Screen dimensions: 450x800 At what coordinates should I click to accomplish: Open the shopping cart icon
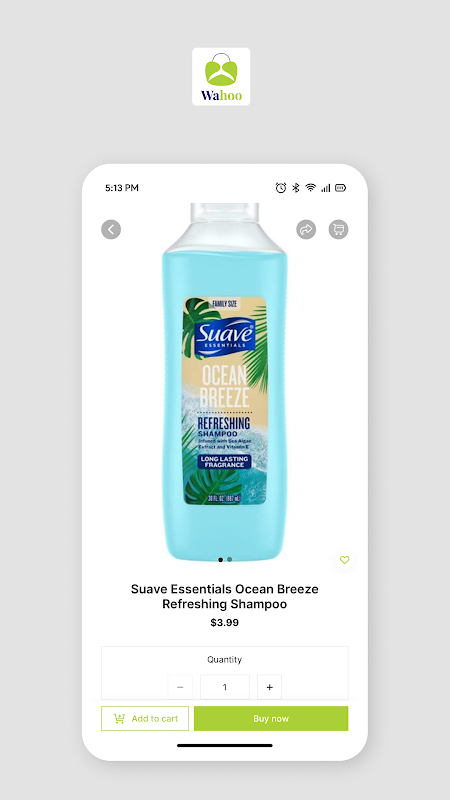click(x=338, y=230)
